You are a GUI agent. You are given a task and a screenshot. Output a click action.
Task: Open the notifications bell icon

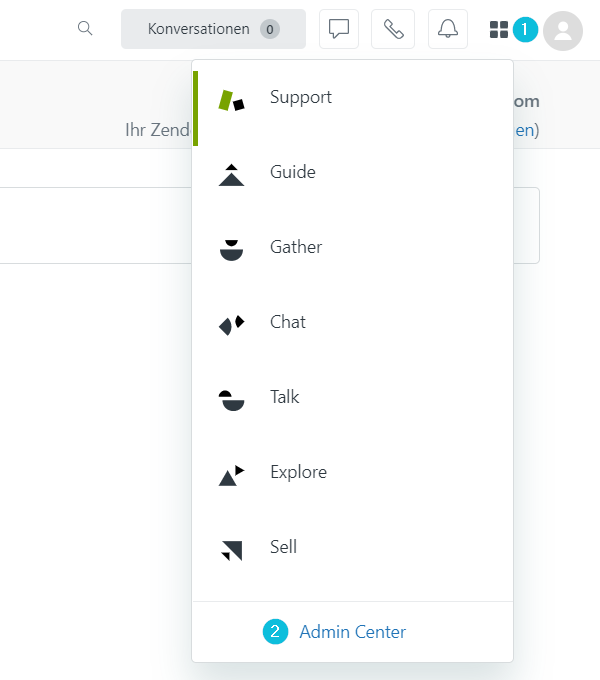click(448, 29)
